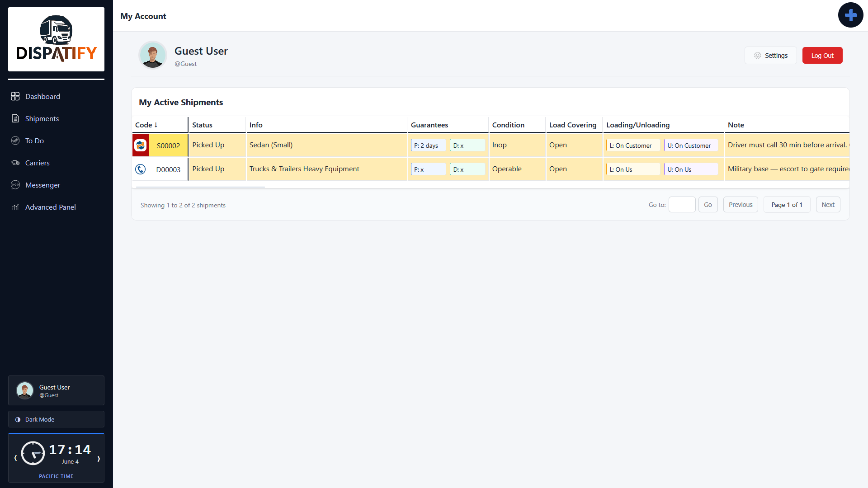Screen dimensions: 868x488
Task: Click the red Log Out button
Action: click(822, 56)
